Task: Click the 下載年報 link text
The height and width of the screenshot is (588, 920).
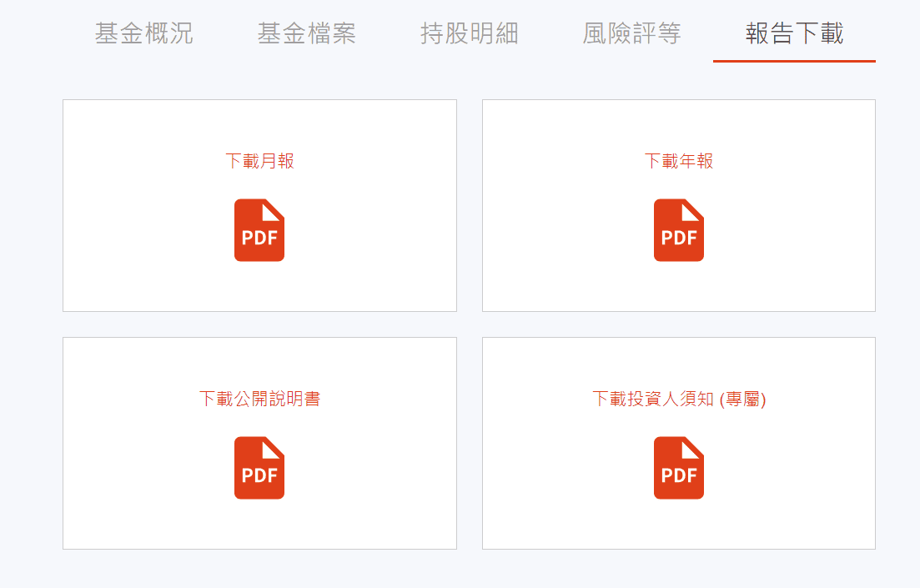Action: pos(679,161)
